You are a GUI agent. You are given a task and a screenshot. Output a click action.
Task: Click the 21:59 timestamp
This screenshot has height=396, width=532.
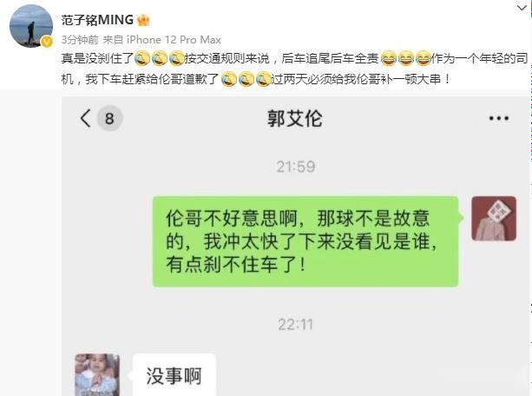point(296,167)
